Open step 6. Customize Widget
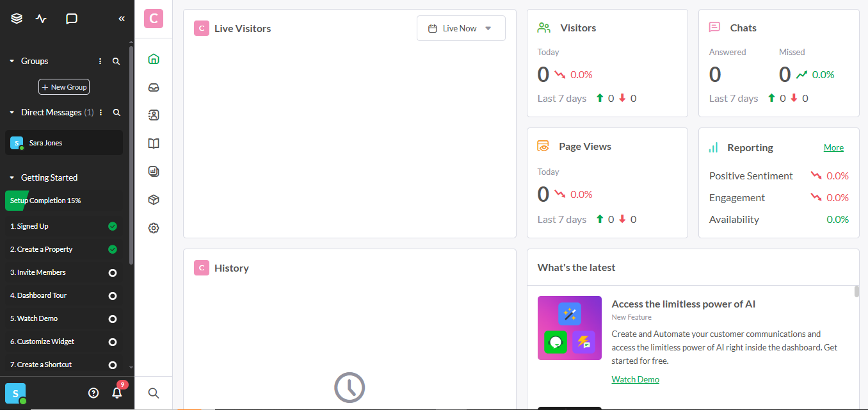868x410 pixels. click(64, 341)
